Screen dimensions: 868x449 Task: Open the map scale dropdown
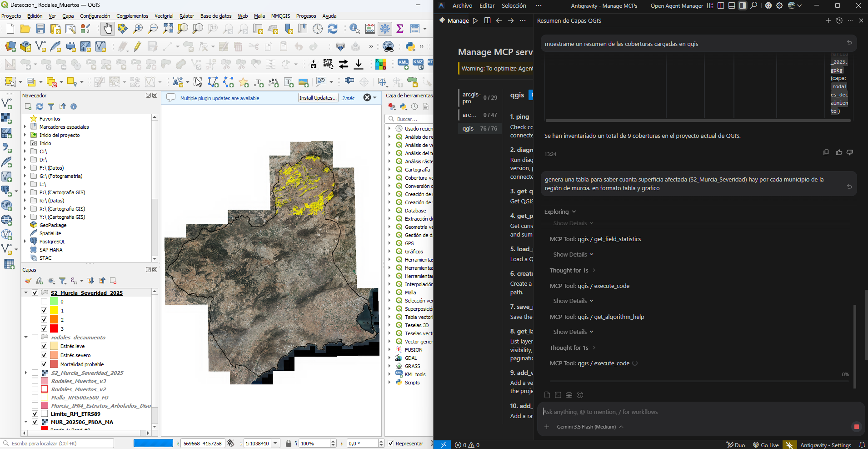coord(275,443)
